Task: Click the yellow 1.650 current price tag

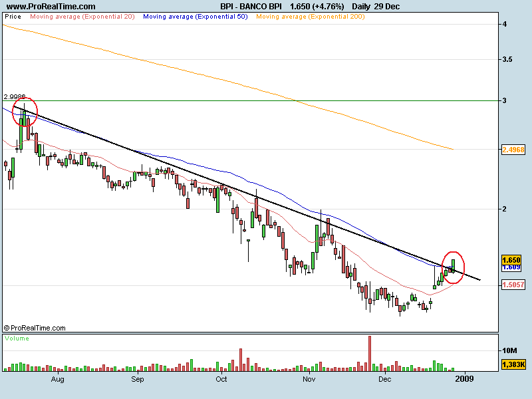Action: coord(511,260)
